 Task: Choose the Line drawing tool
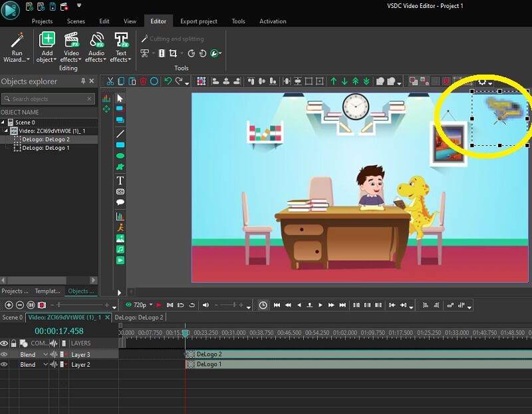[120, 132]
